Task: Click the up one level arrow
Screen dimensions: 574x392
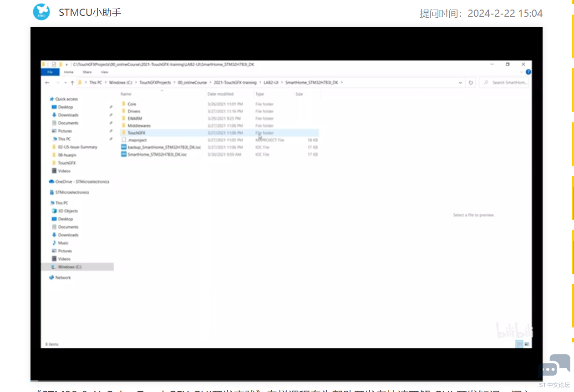Action: tap(72, 83)
